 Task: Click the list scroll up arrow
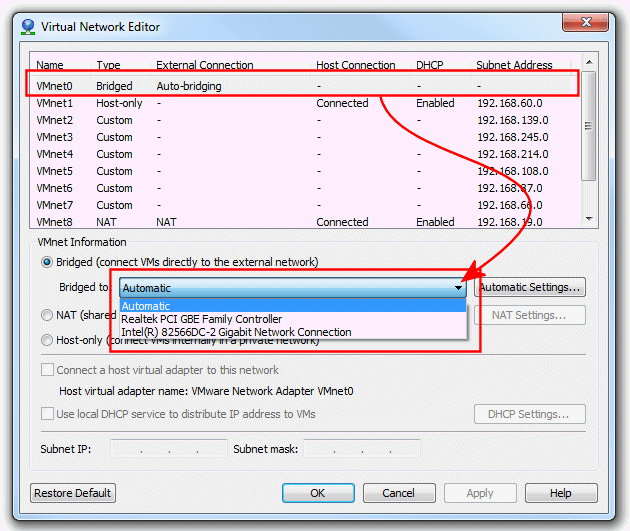point(589,62)
